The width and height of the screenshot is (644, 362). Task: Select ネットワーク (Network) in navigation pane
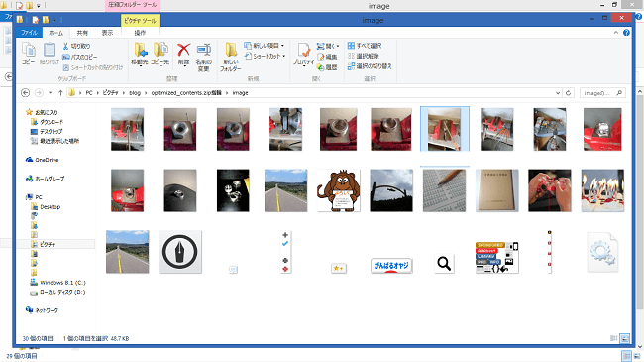point(47,310)
